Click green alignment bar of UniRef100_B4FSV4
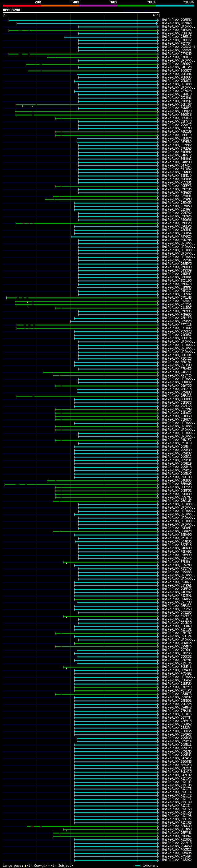Screen dimensions: 197x868 tap(83, 30)
